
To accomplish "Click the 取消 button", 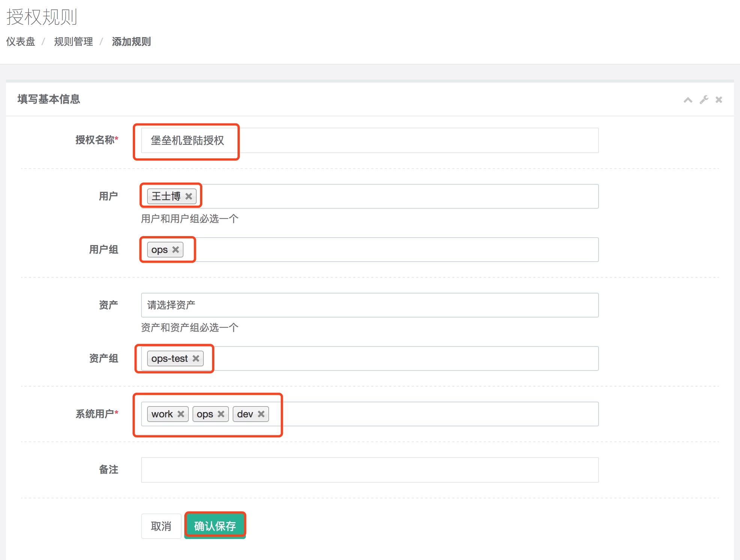I will coord(161,526).
